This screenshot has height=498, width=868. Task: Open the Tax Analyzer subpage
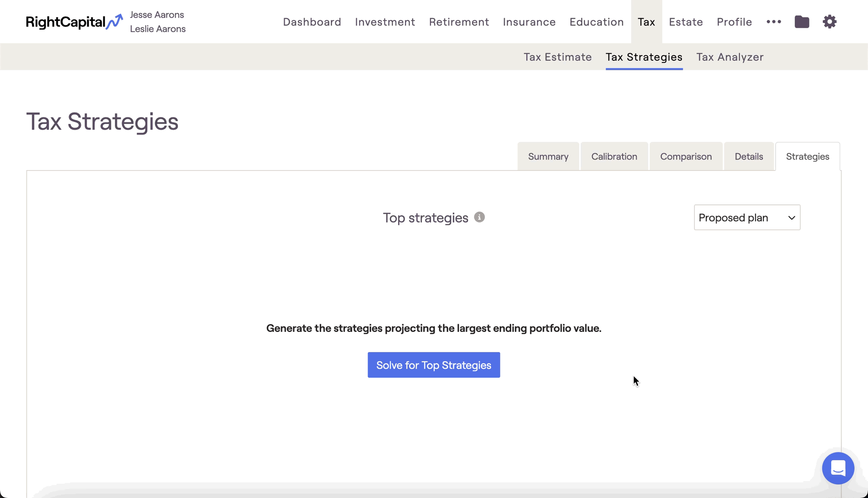(730, 57)
